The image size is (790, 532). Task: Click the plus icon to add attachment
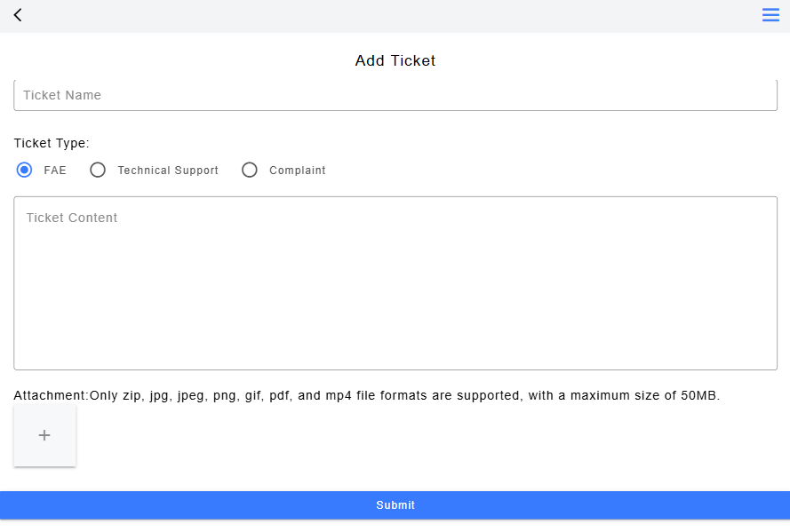[x=44, y=435]
